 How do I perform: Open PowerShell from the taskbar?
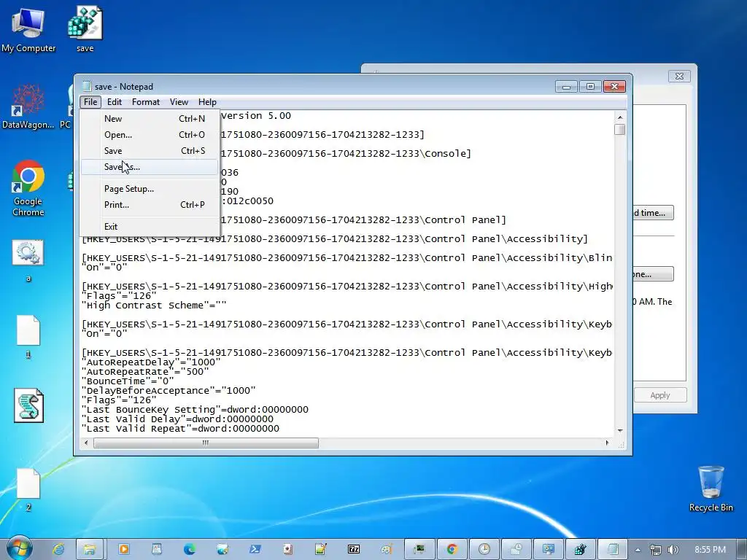click(255, 550)
